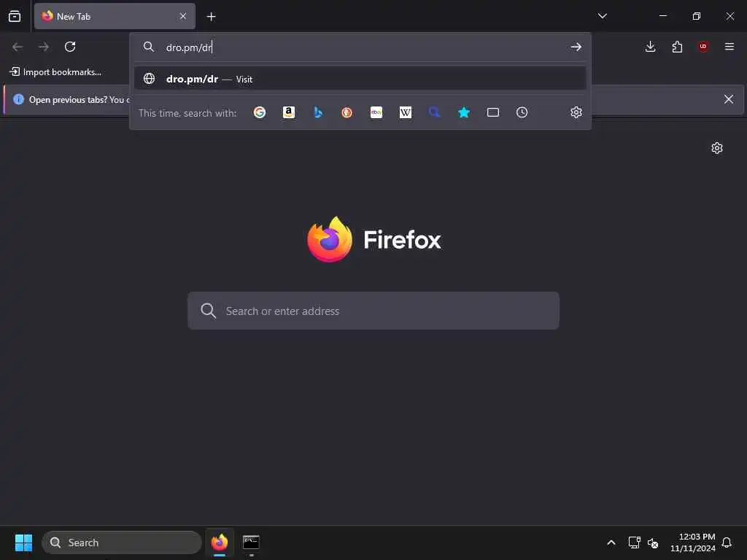Open the network status tray icon
Image resolution: width=747 pixels, height=560 pixels.
634,542
